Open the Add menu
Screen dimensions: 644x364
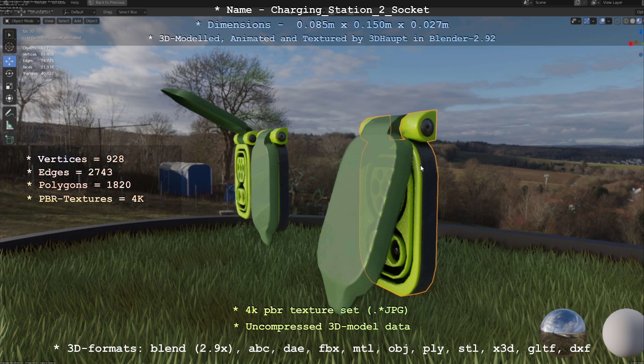[x=77, y=21]
